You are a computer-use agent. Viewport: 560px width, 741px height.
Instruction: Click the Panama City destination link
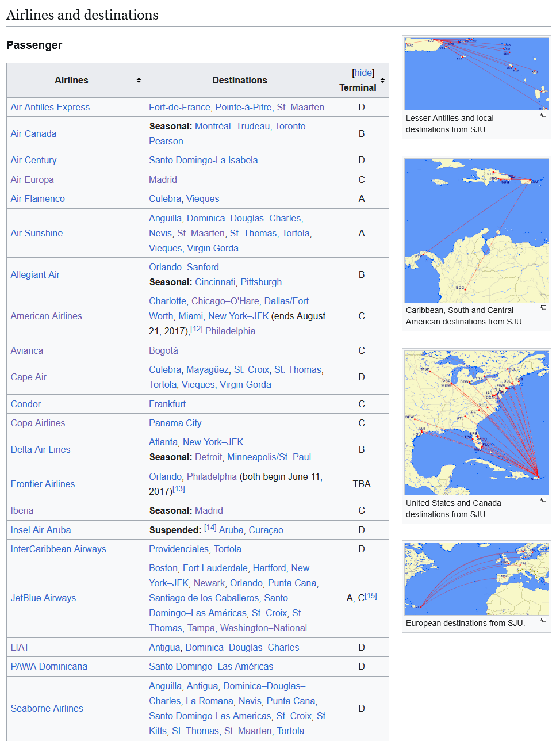point(175,423)
